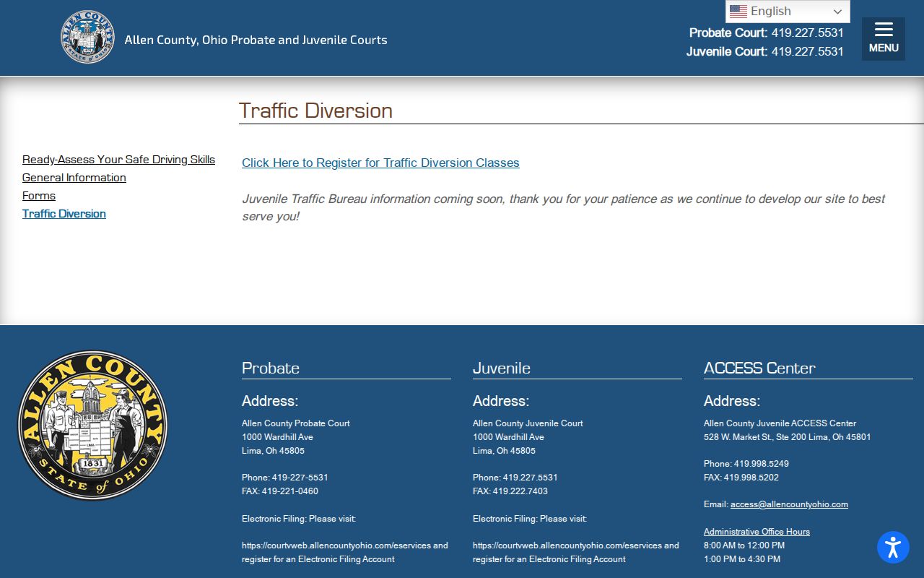The height and width of the screenshot is (578, 924).
Task: Click Allen County Juvenile ACCESS Center name line
Action: [780, 423]
